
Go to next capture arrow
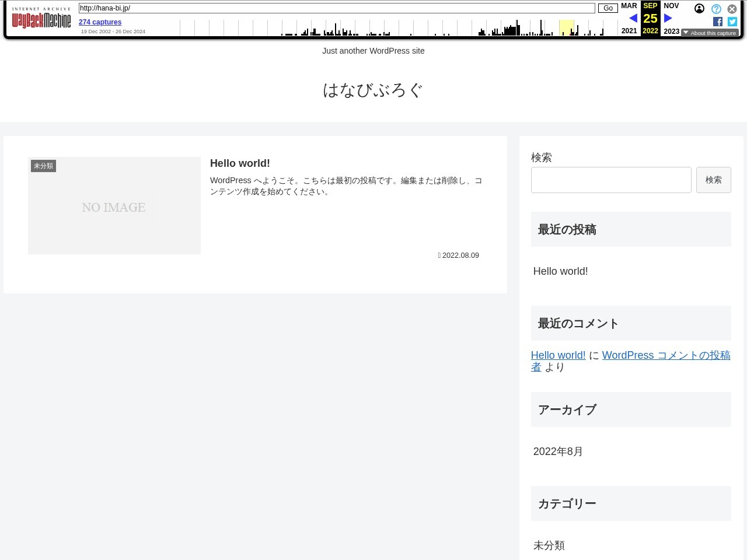(x=668, y=19)
